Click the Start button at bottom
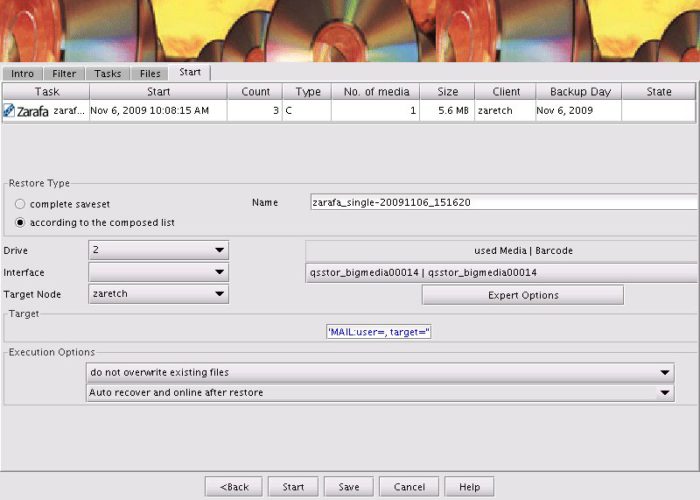The width and height of the screenshot is (700, 500). tap(293, 487)
